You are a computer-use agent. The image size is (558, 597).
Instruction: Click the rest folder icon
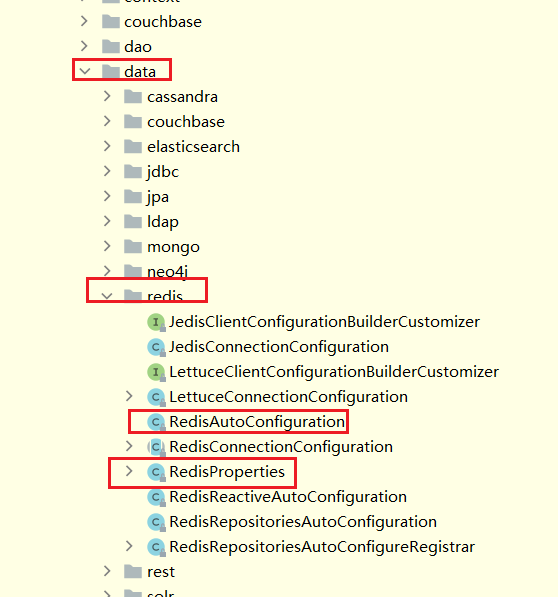133,572
